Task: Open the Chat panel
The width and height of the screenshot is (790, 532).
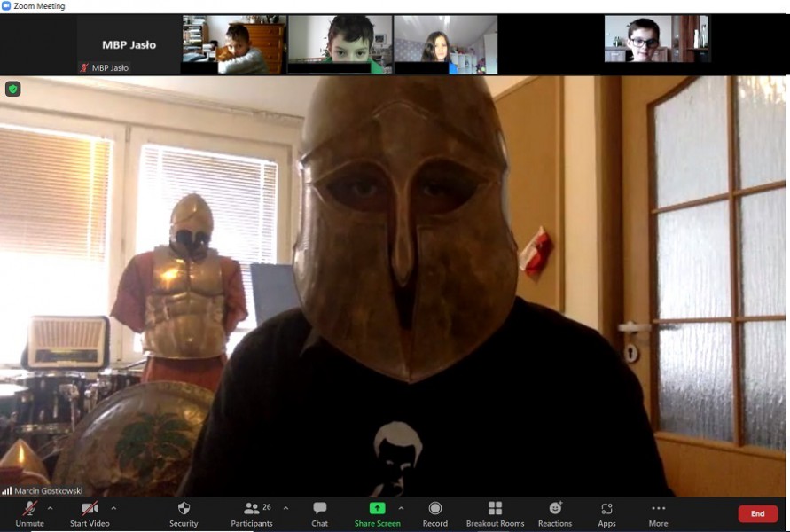Action: point(319,514)
